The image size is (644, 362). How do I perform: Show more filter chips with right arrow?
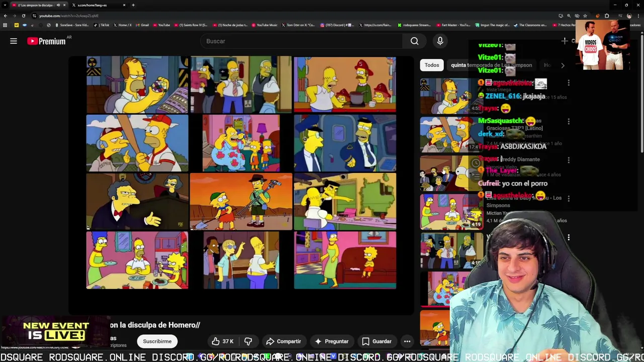pos(562,65)
